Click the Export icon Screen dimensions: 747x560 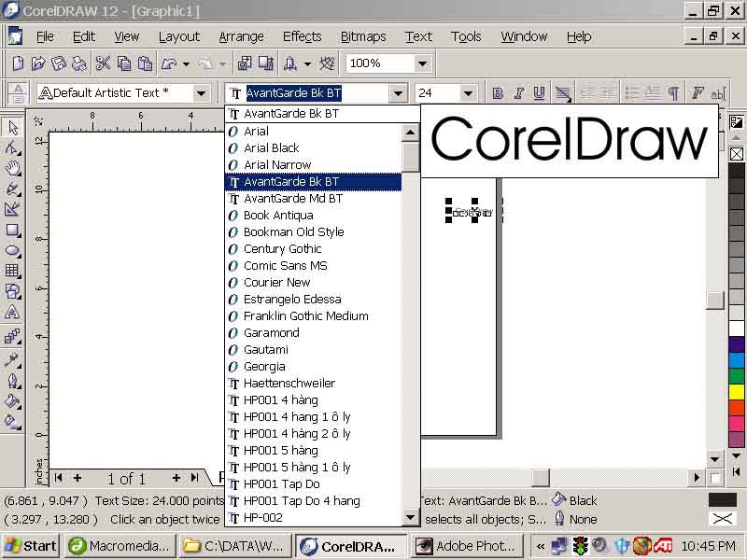tap(266, 63)
